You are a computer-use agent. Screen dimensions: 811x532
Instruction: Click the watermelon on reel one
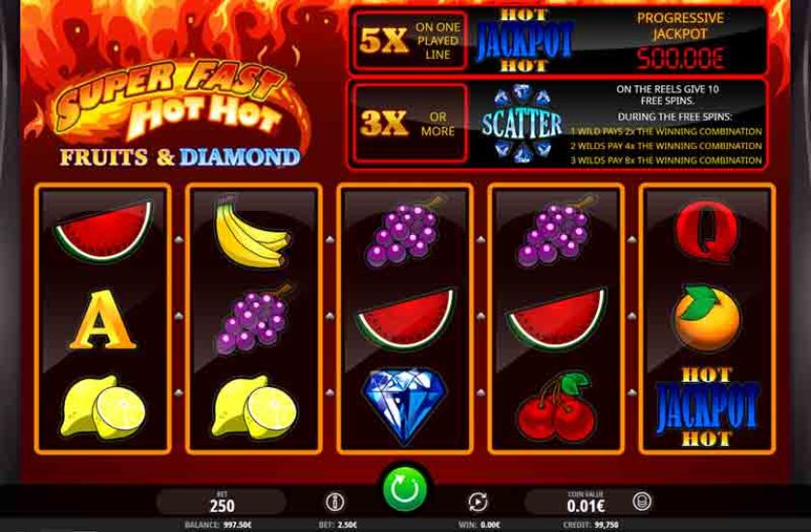point(104,231)
